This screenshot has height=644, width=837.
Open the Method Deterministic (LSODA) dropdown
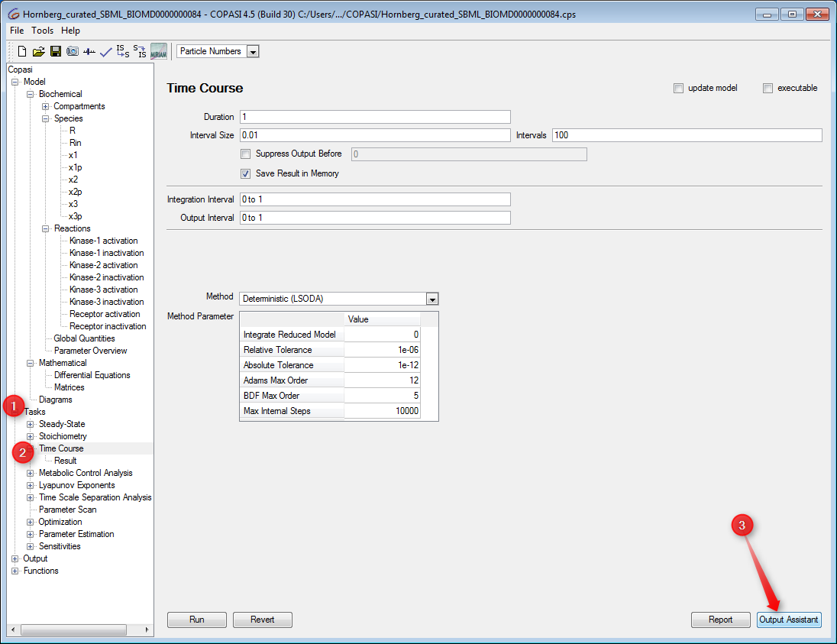[x=432, y=299]
